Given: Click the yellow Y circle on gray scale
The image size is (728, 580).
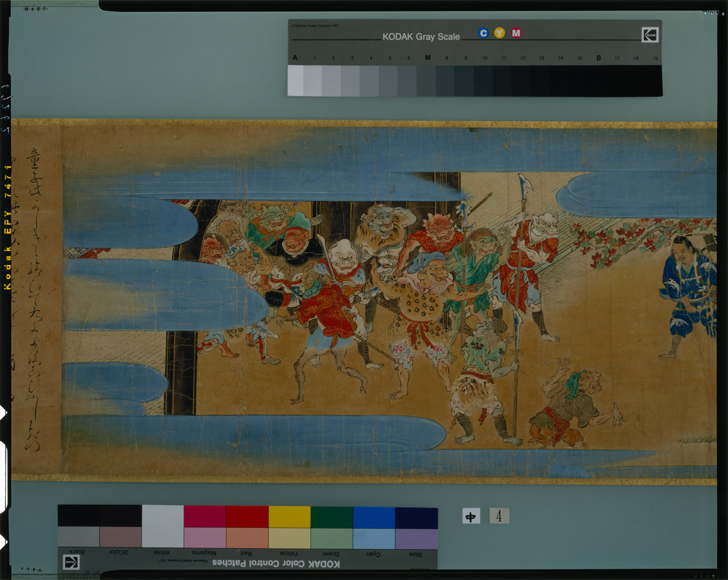Looking at the screenshot, I should [x=500, y=33].
